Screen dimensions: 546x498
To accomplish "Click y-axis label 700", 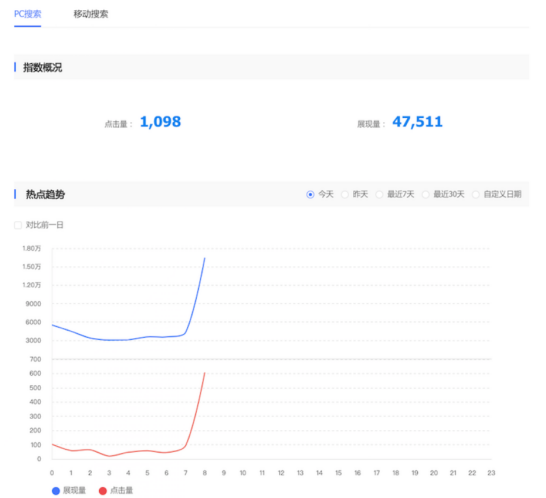I will coord(36,359).
